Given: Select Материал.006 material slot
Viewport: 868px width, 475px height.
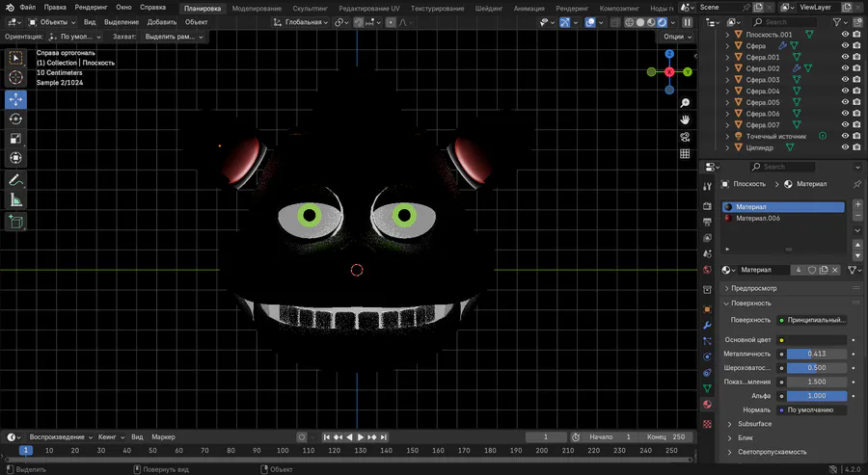Looking at the screenshot, I should [783, 219].
